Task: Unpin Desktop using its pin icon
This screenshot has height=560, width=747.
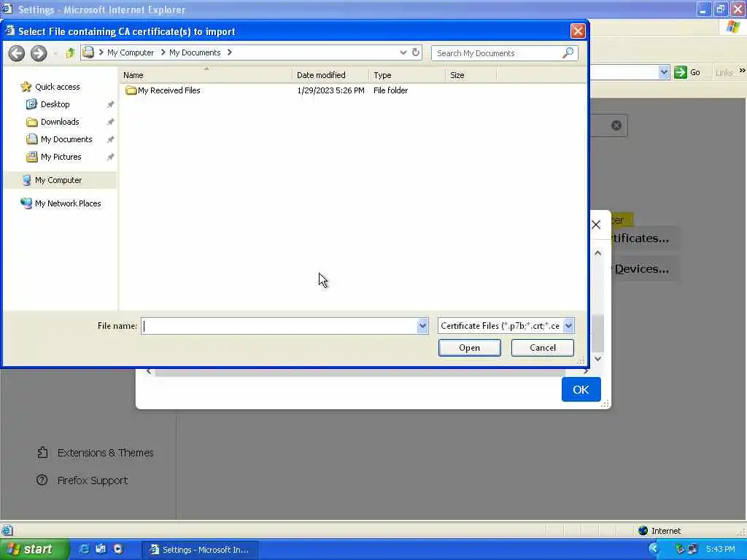Action: tap(111, 104)
